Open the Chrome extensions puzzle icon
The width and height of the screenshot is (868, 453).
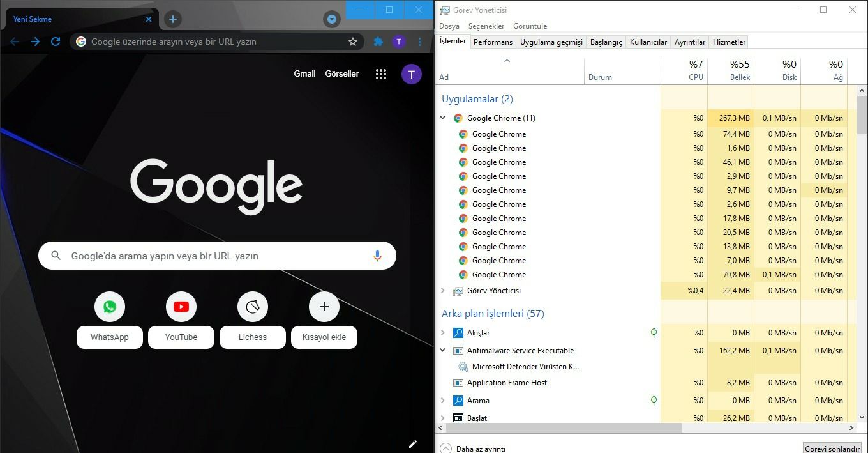[378, 42]
